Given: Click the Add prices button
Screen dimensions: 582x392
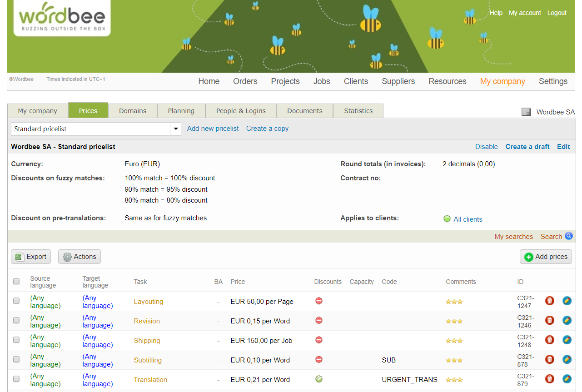Looking at the screenshot, I should pyautogui.click(x=546, y=257).
